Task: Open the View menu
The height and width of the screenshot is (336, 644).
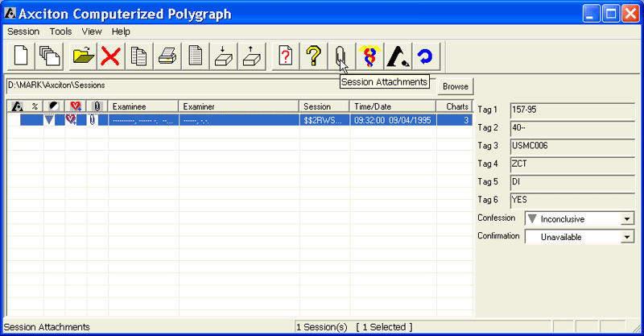Action: (91, 31)
